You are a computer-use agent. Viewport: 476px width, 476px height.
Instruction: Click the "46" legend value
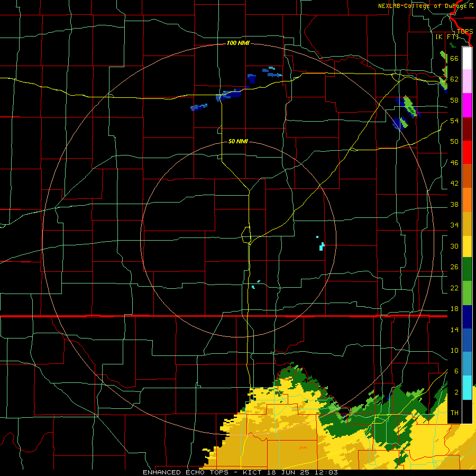(x=454, y=163)
